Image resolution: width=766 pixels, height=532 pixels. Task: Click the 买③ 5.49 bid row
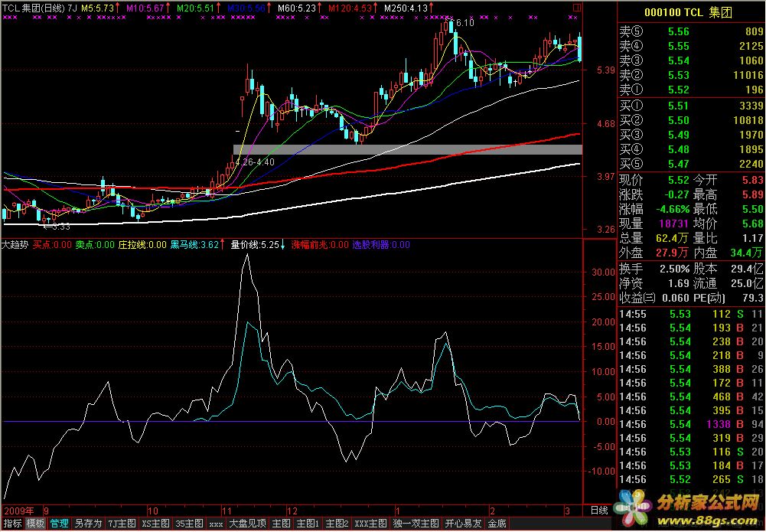click(x=691, y=135)
